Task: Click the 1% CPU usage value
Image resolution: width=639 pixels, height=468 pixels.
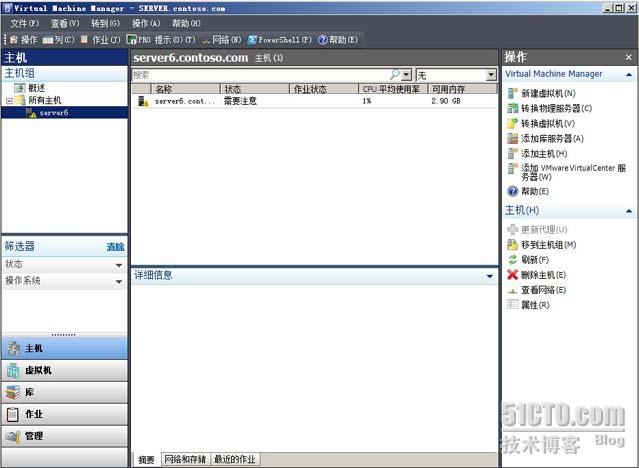Action: [366, 101]
